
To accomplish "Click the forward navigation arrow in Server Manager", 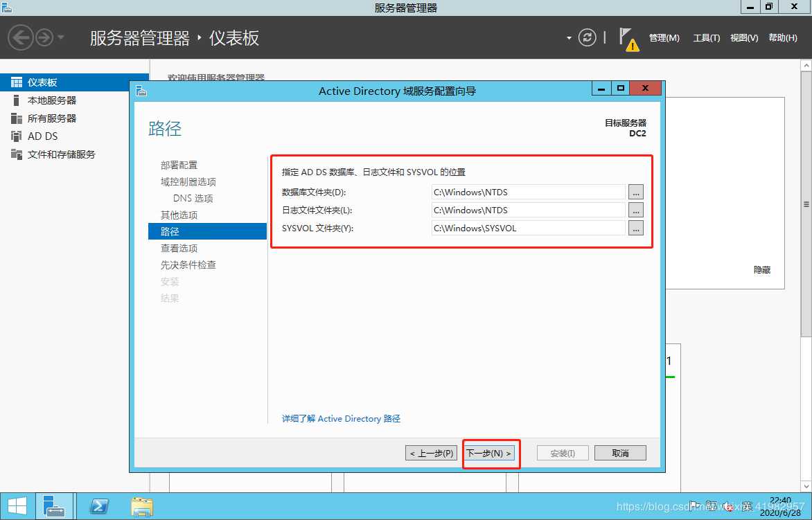I will tap(44, 37).
